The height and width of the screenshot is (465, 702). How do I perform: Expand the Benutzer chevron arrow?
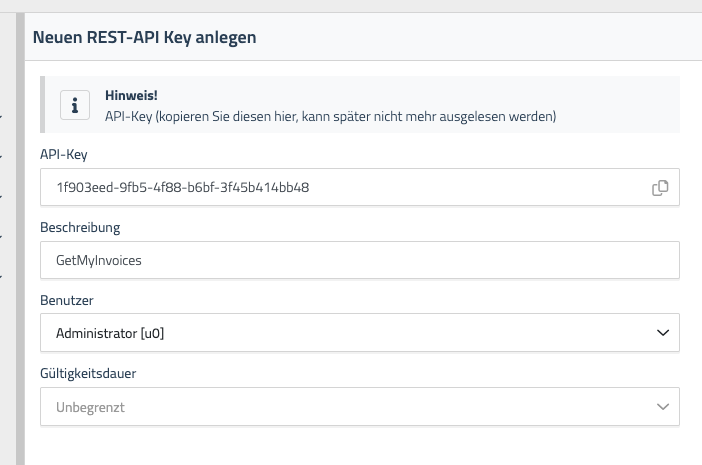click(x=661, y=333)
